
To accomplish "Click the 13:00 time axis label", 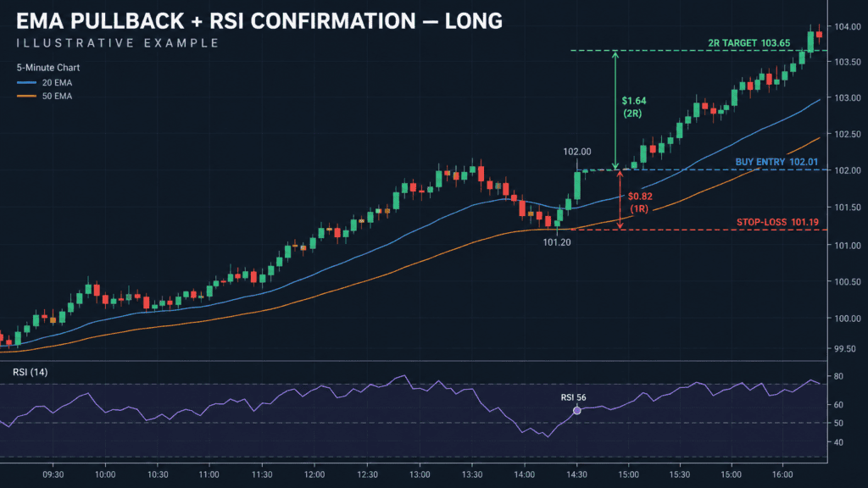I will [420, 474].
